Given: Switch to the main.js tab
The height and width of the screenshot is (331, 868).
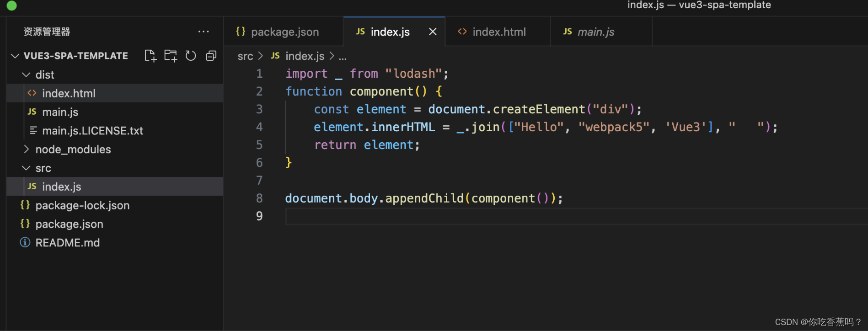Looking at the screenshot, I should (x=601, y=32).
